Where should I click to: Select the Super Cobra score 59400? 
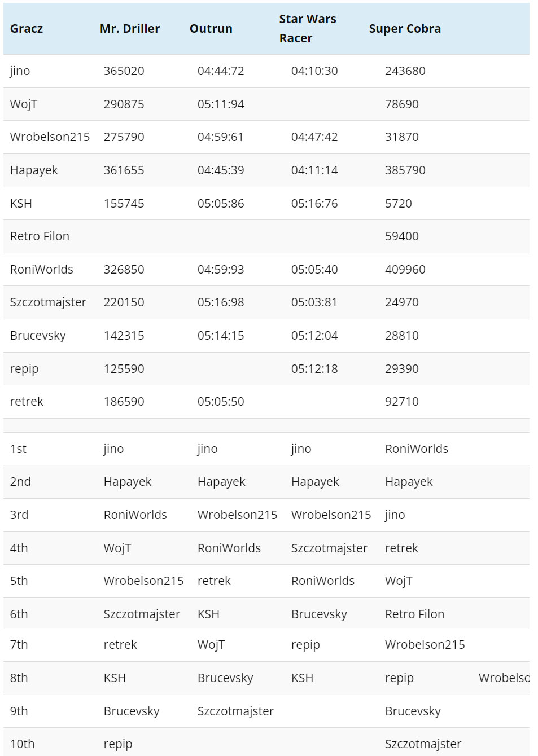(x=401, y=236)
